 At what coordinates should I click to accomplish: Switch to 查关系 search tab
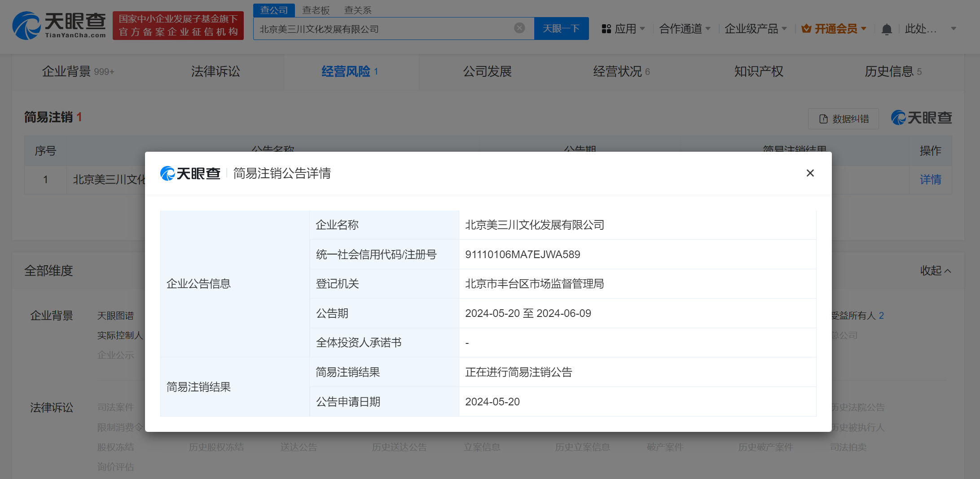coord(358,10)
